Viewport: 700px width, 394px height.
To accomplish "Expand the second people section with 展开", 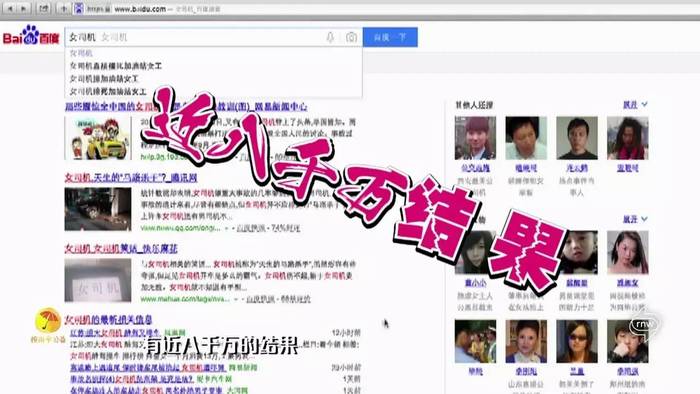I will pos(635,220).
